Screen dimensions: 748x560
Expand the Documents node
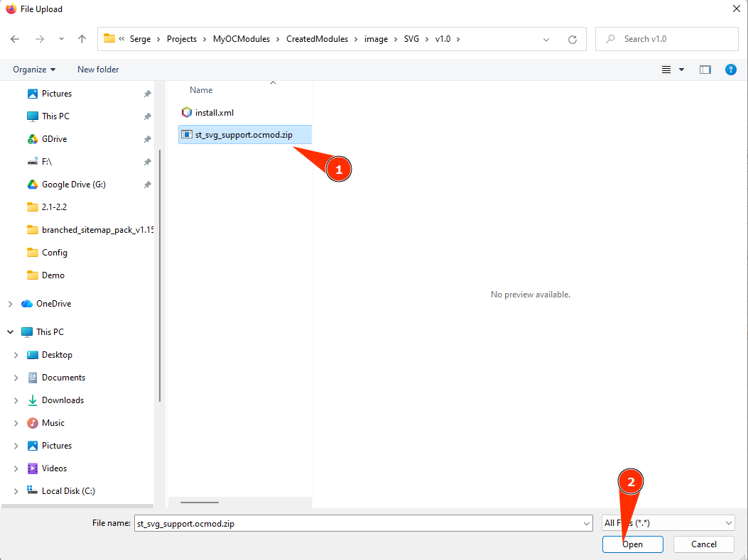[x=16, y=378]
